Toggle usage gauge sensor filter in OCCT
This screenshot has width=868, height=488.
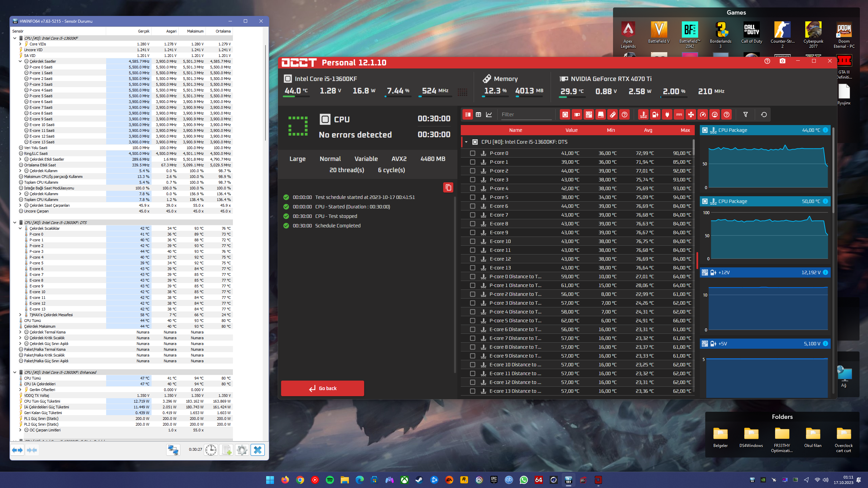click(x=715, y=115)
